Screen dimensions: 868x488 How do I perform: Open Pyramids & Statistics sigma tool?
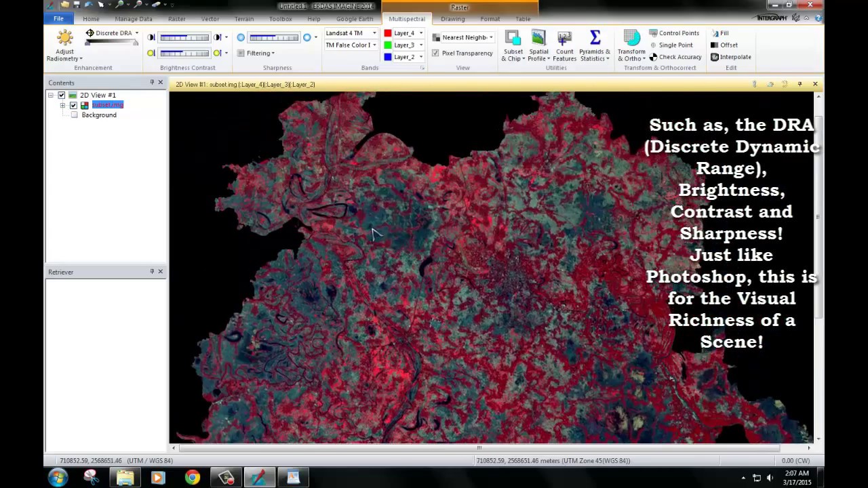coord(595,45)
